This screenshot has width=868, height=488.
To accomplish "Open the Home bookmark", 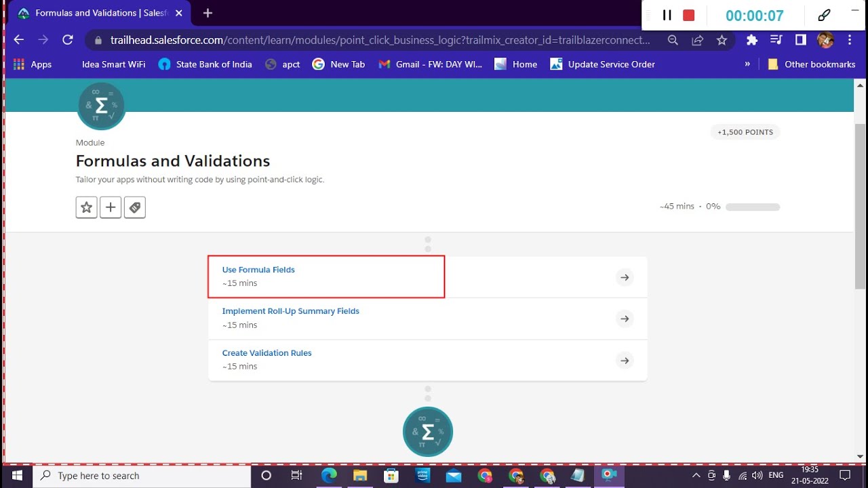I will (x=516, y=64).
